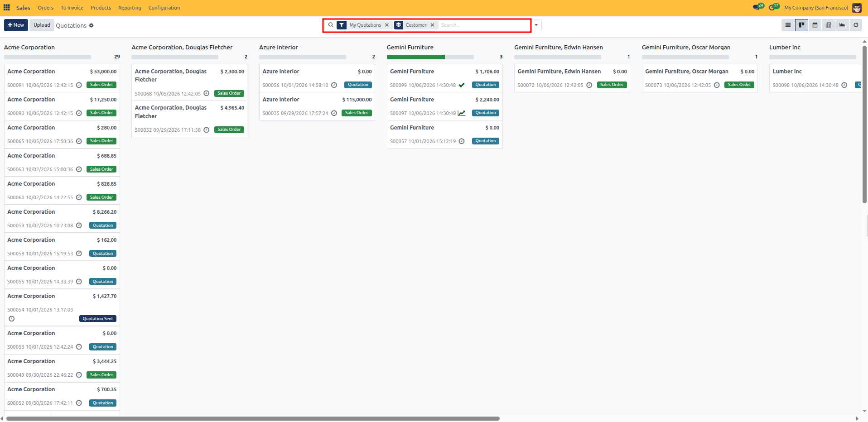The width and height of the screenshot is (868, 422).
Task: Click the Acme Corporation column progress bar
Action: [48, 57]
